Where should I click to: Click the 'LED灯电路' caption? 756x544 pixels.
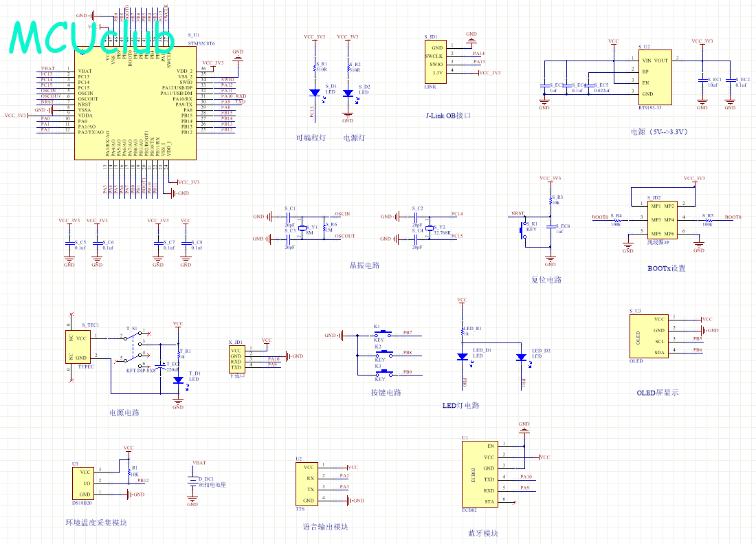point(461,406)
